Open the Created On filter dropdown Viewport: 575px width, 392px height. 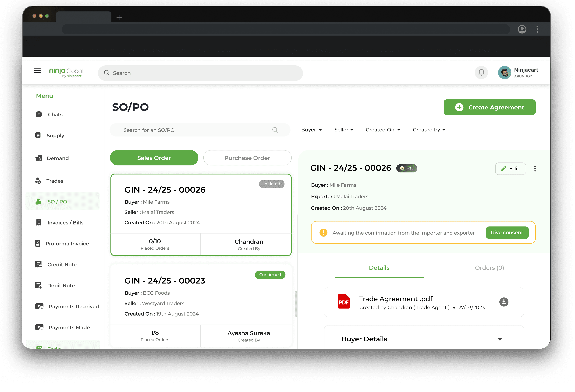click(383, 130)
